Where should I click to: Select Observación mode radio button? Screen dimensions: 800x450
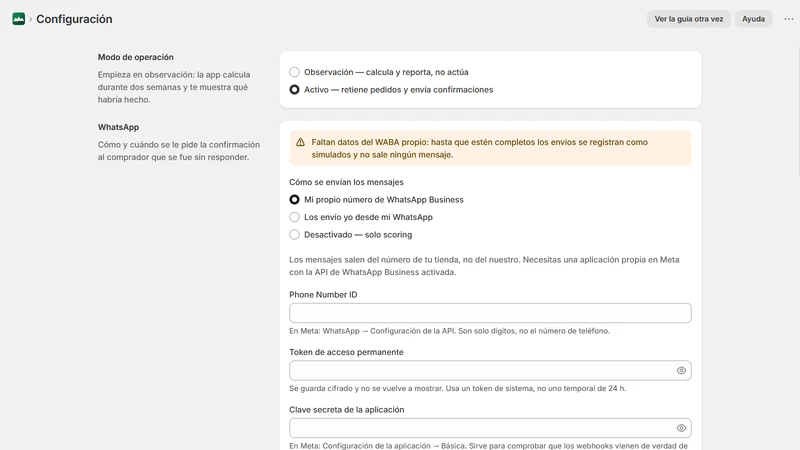(x=294, y=72)
